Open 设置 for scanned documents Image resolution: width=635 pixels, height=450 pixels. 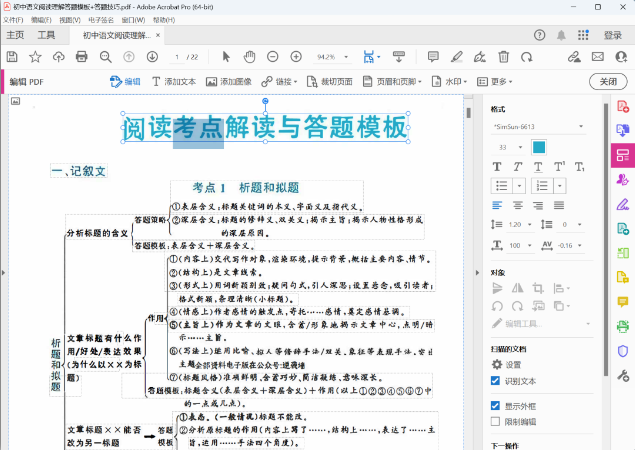tap(506, 365)
